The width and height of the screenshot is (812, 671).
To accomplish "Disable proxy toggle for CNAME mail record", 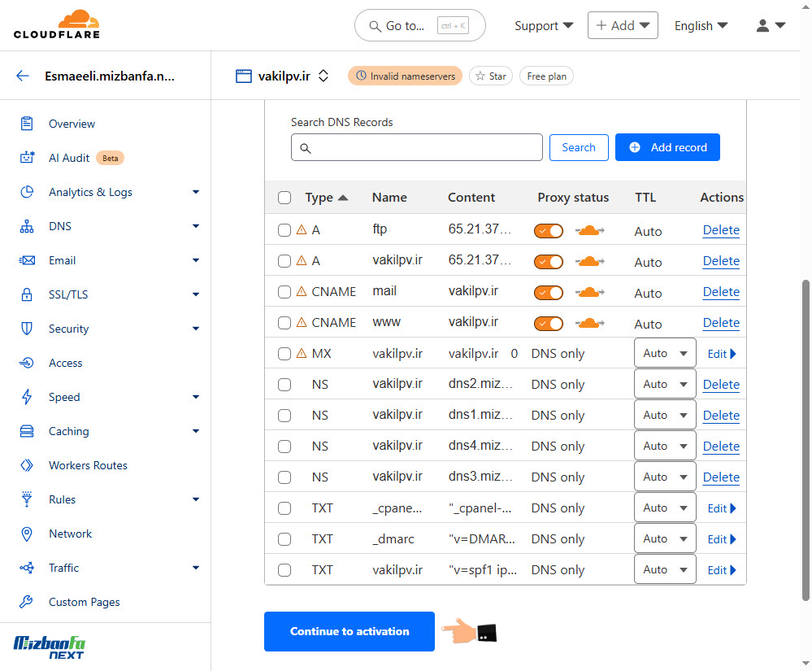I will [x=549, y=293].
